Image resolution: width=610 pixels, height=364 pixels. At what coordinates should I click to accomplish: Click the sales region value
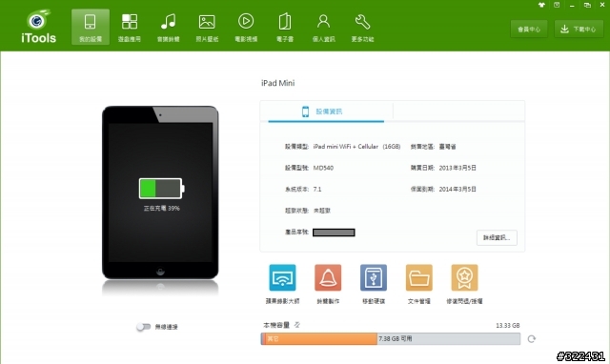coord(447,147)
